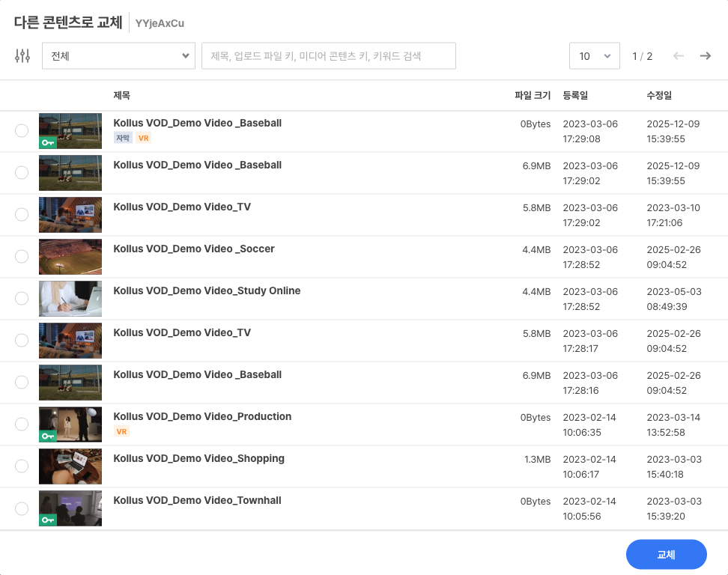Select the radio button for first Baseball video
Image resolution: width=728 pixels, height=575 pixels.
22,130
